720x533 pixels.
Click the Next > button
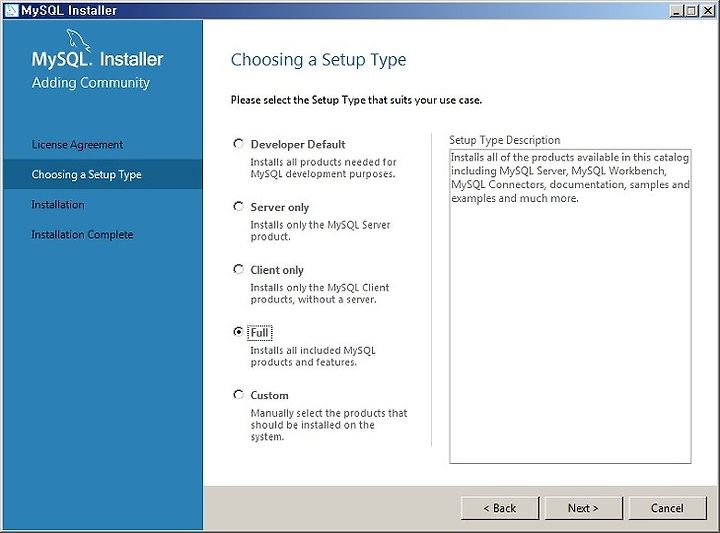coord(583,508)
